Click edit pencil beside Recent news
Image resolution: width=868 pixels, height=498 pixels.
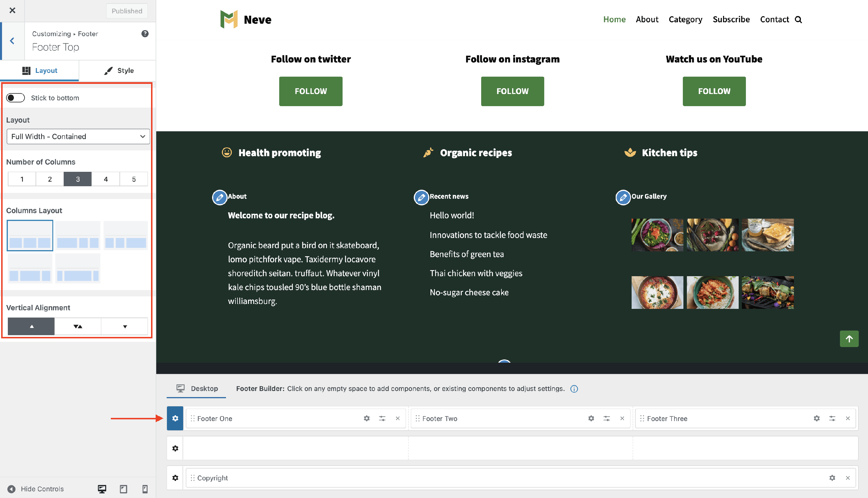pyautogui.click(x=421, y=197)
